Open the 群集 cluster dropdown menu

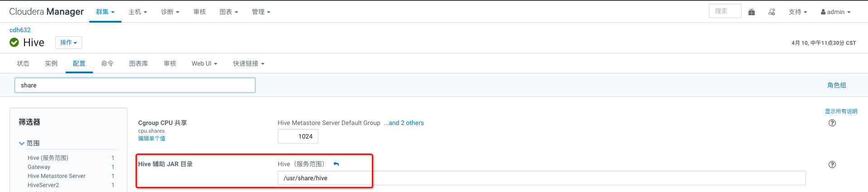pos(105,12)
